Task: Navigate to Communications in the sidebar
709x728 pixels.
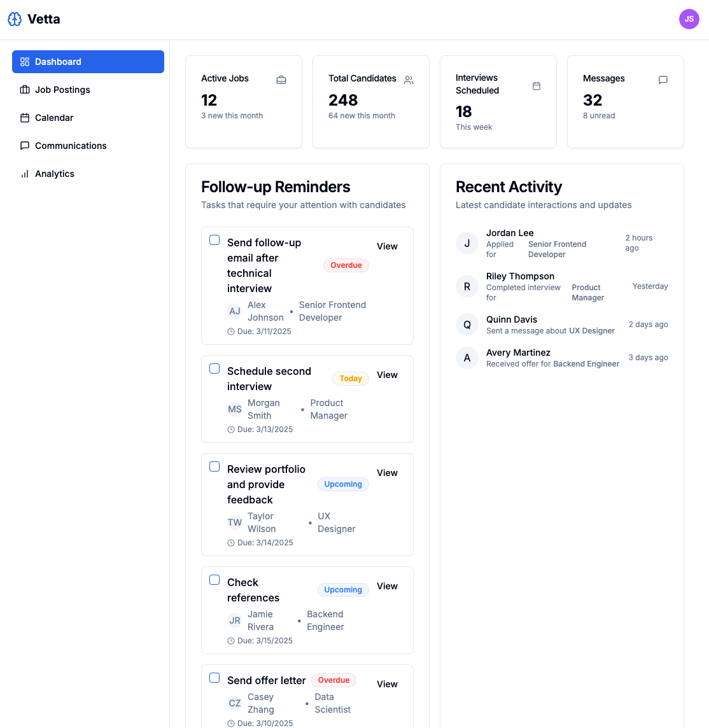Action: [24, 146]
